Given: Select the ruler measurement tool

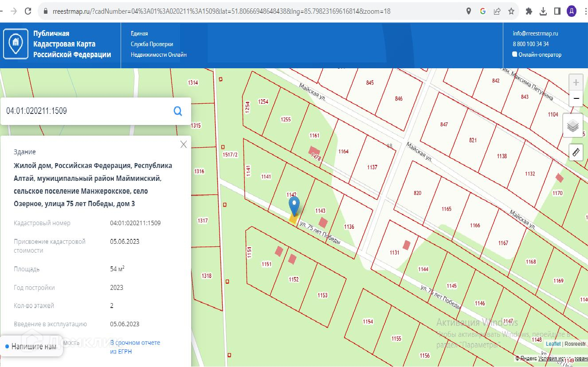Looking at the screenshot, I should click(x=576, y=152).
